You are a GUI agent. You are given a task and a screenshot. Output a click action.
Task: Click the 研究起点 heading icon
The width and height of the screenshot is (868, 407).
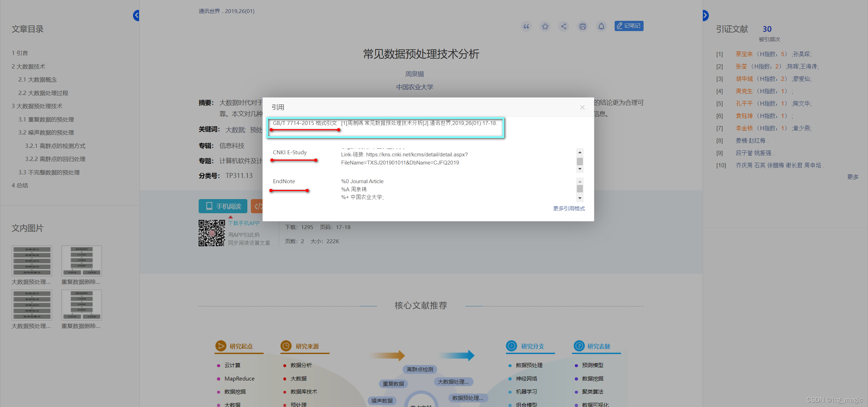[221, 346]
